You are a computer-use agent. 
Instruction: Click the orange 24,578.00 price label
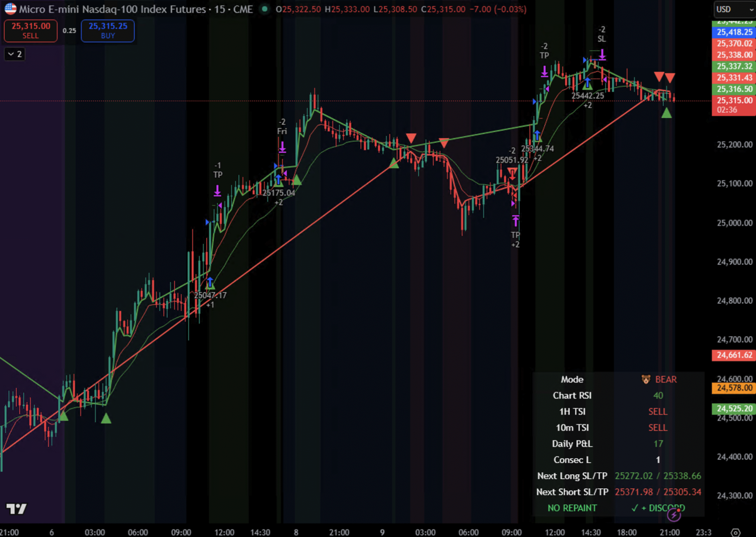pyautogui.click(x=734, y=388)
